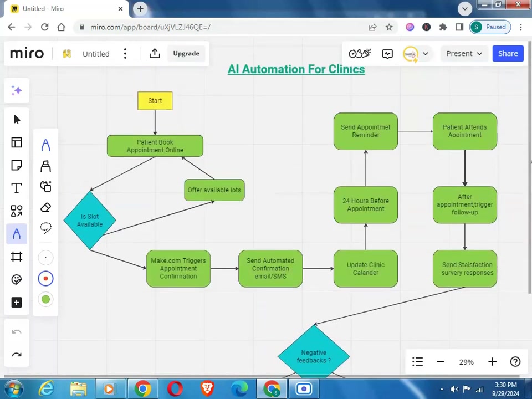Select the Text tool

(x=16, y=188)
